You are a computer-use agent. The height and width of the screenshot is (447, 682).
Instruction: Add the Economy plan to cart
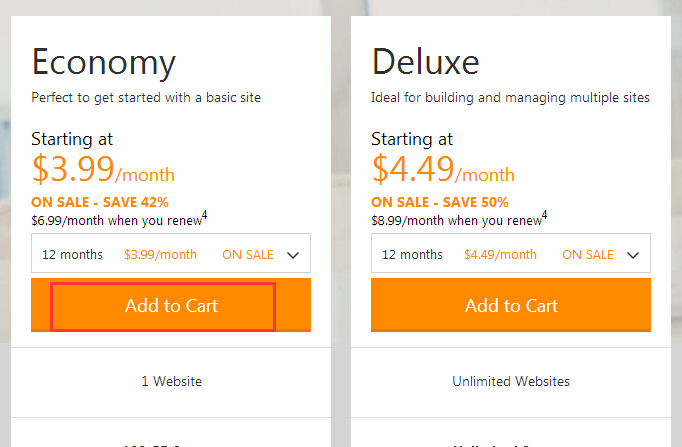(x=171, y=306)
